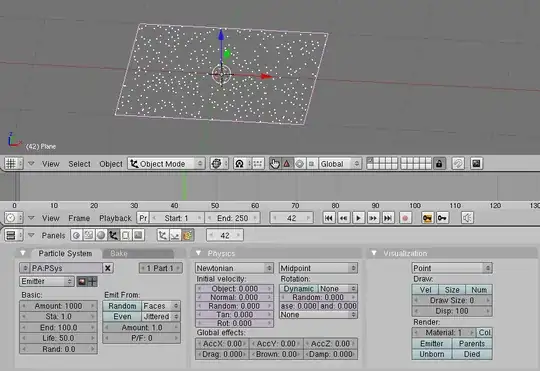Viewport: 540px width, 371px height.
Task: Toggle move object centers only icon
Action: point(258,164)
